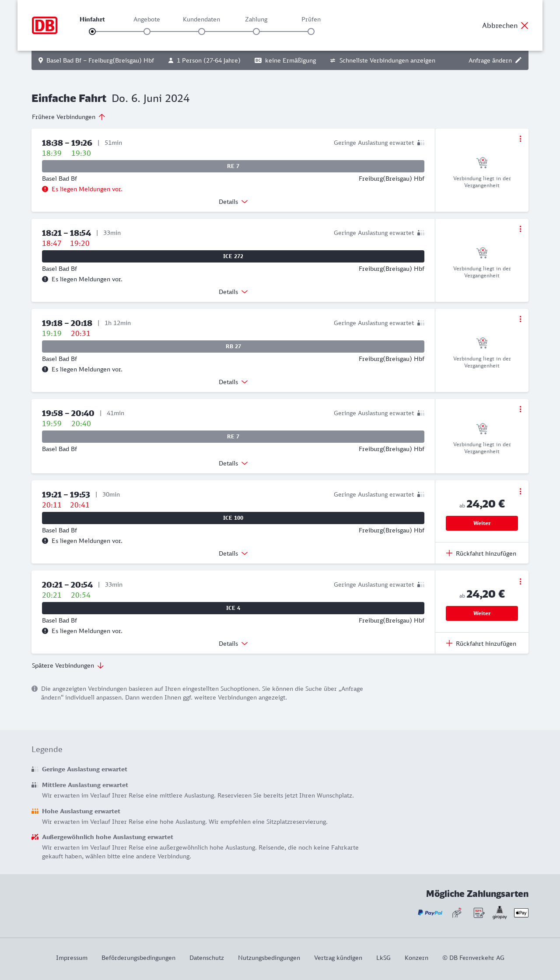560x980 pixels.
Task: Click red warning icon under RE 7 18:38
Action: pyautogui.click(x=45, y=189)
